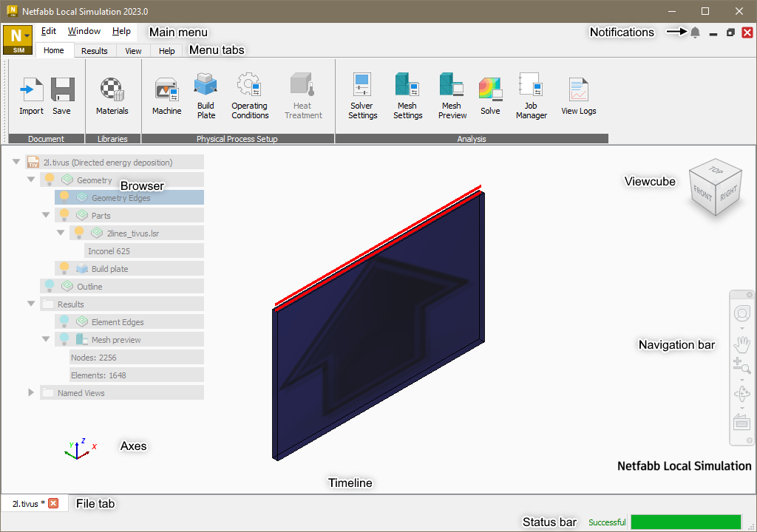The width and height of the screenshot is (757, 532).
Task: Expand the Named Views node
Action: point(31,392)
